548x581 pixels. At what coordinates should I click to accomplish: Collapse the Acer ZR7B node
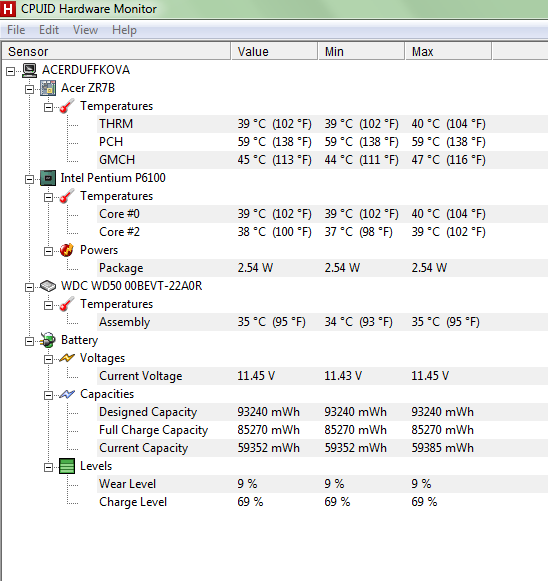pyautogui.click(x=30, y=89)
